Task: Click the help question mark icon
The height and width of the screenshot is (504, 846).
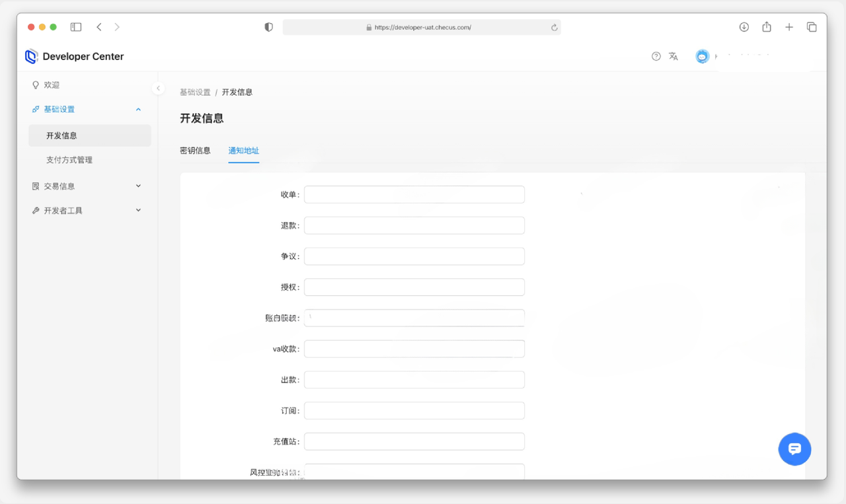Action: pyautogui.click(x=656, y=57)
